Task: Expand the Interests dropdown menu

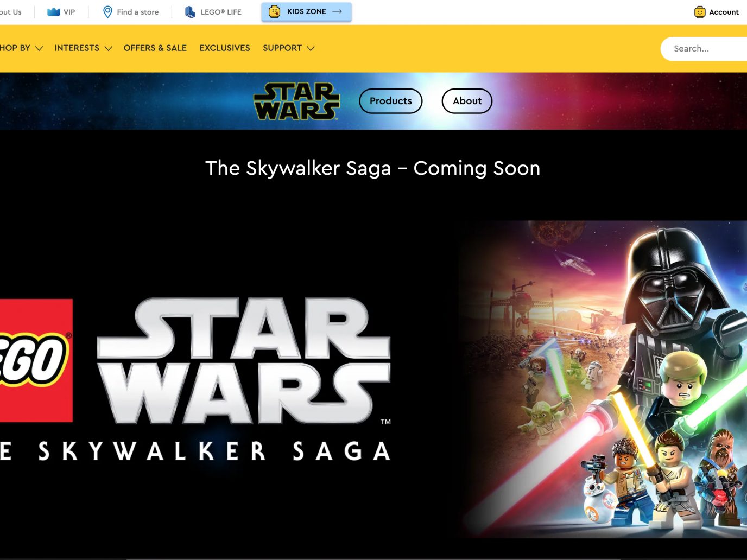Action: tap(83, 48)
